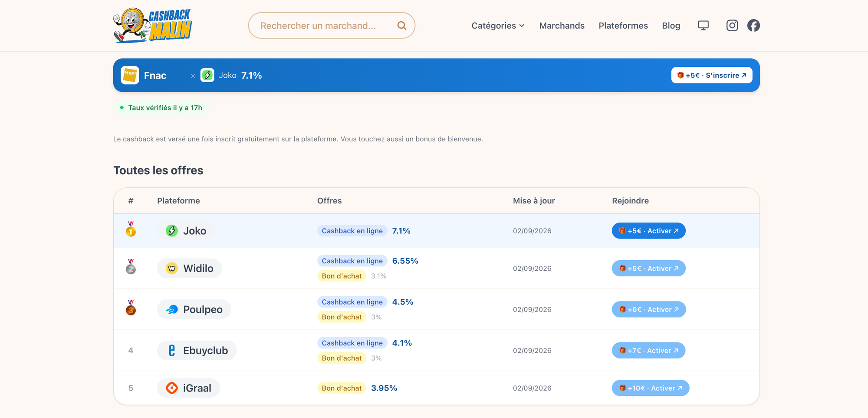Click the Plateforme column header
The width and height of the screenshot is (868, 418).
[x=178, y=201]
